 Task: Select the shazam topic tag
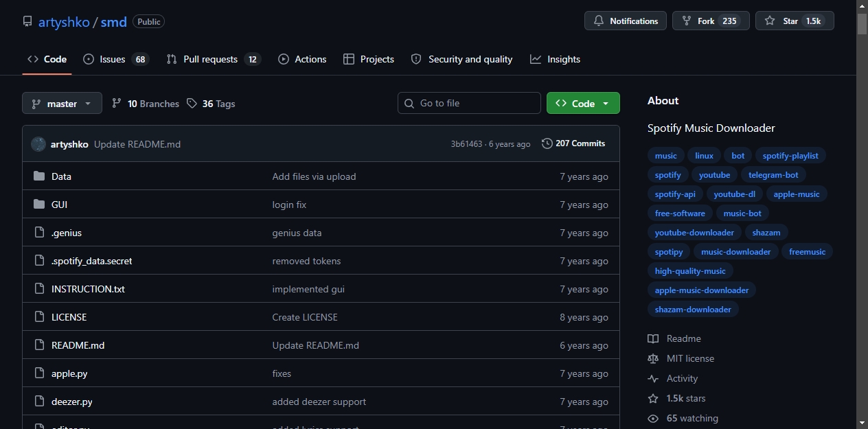coord(766,233)
